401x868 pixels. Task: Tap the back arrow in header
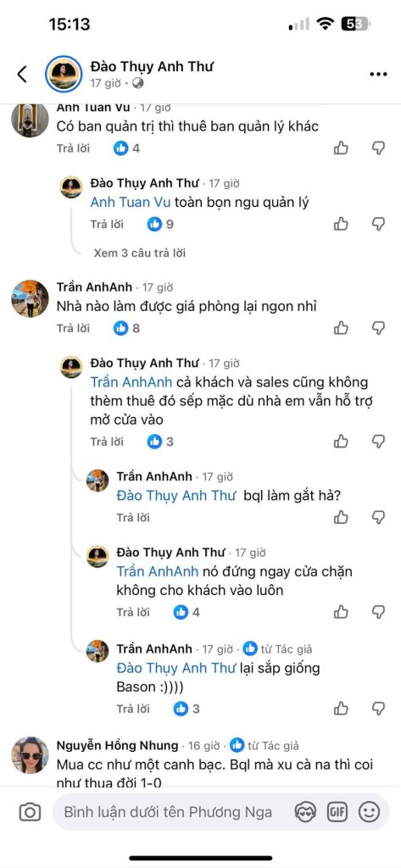(x=22, y=74)
